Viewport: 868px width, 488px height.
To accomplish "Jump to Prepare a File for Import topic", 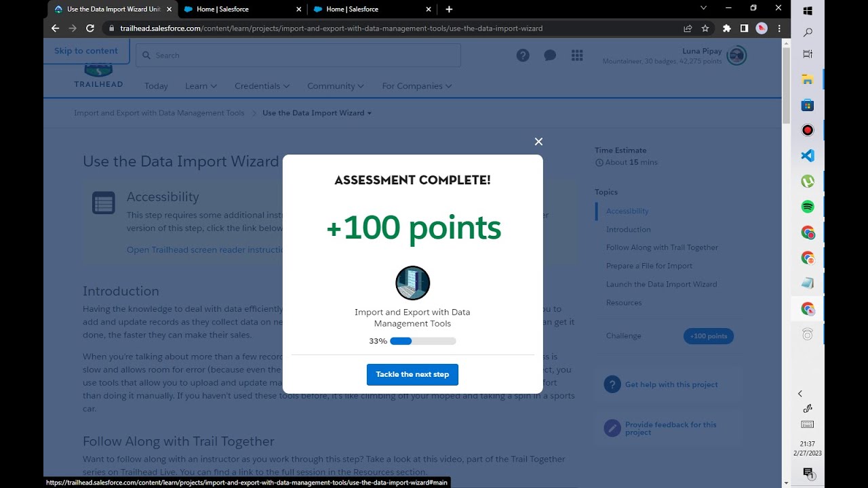I will [x=649, y=266].
